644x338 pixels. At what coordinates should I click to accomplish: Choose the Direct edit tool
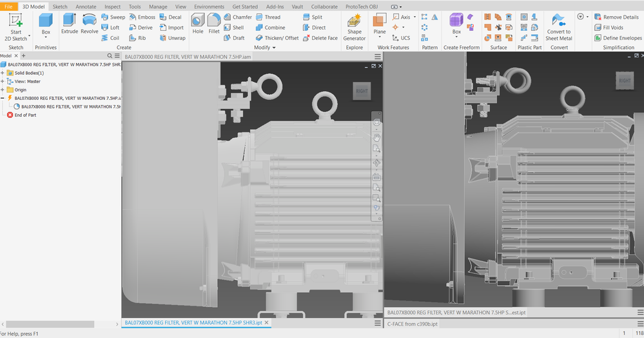314,28
